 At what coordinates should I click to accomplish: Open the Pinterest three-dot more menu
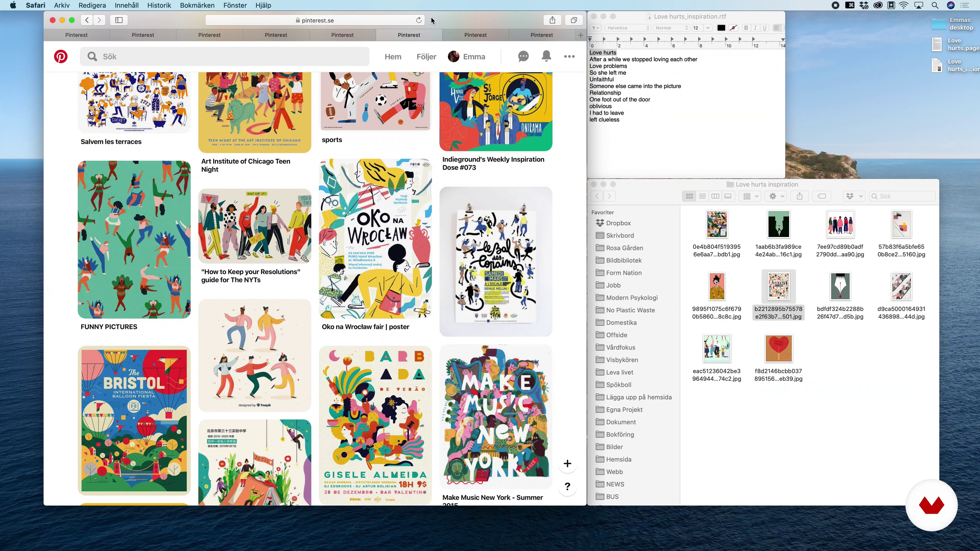(570, 56)
